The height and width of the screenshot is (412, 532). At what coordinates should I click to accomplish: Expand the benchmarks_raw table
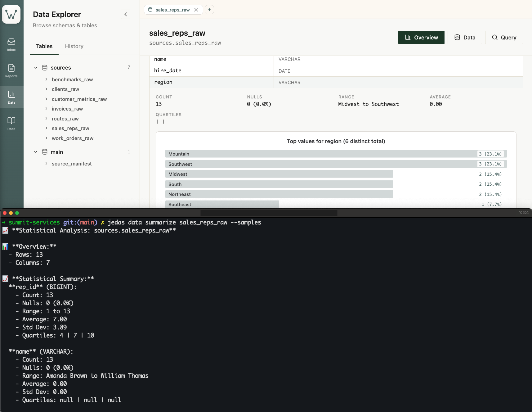coord(46,79)
